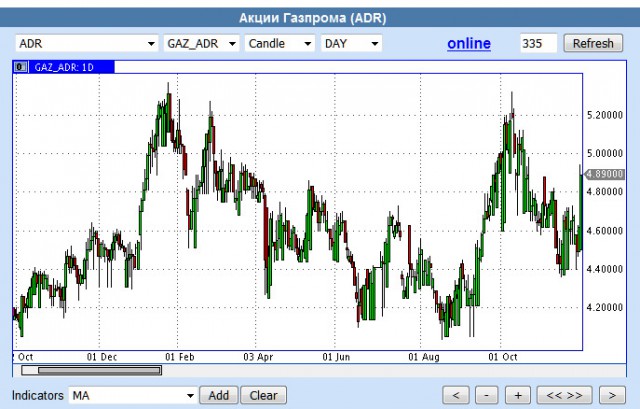The height and width of the screenshot is (409, 640).
Task: Click the 4.60000 price axis label
Action: [x=605, y=231]
